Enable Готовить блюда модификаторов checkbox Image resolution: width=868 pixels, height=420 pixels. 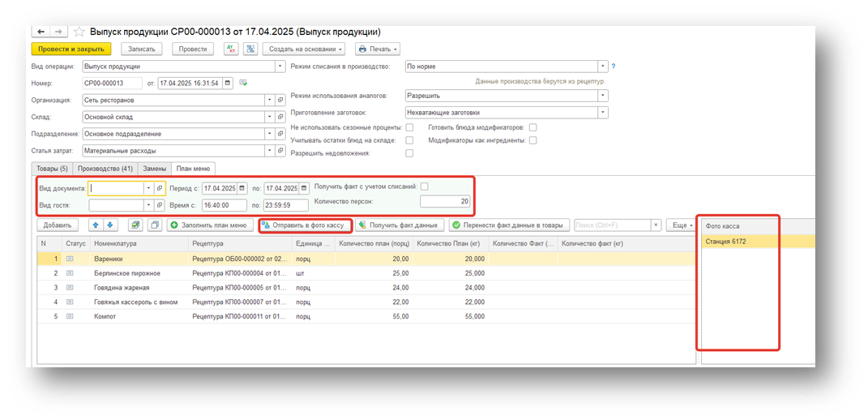click(x=532, y=127)
